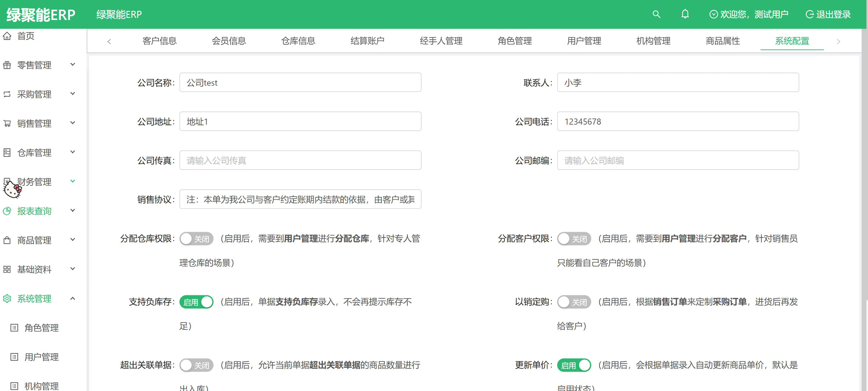The height and width of the screenshot is (391, 868).
Task: Click the 公司地址 input field
Action: 300,121
